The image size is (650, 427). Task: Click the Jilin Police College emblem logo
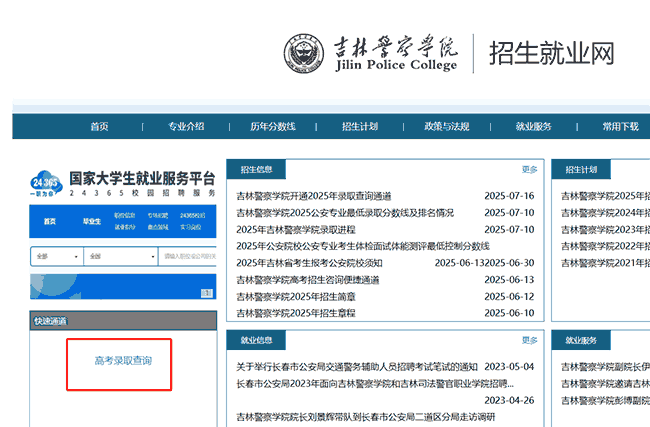pos(304,54)
